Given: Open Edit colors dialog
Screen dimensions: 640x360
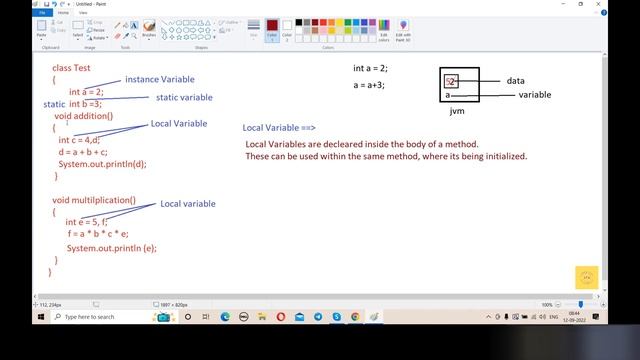Looking at the screenshot, I should coord(384,30).
